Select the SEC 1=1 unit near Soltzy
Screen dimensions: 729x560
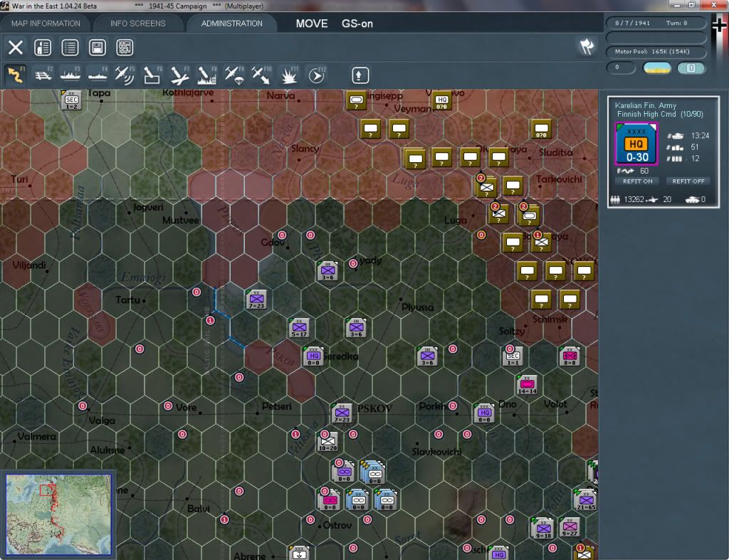click(x=513, y=356)
